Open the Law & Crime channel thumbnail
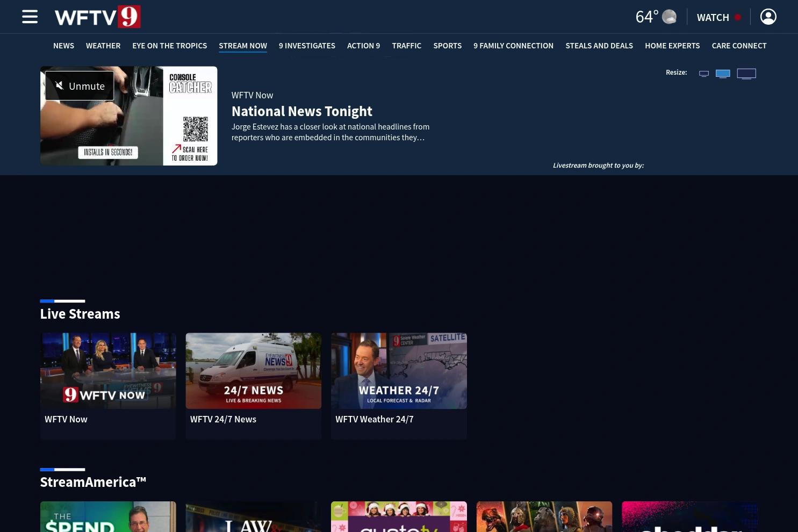The height and width of the screenshot is (532, 798). pyautogui.click(x=253, y=516)
